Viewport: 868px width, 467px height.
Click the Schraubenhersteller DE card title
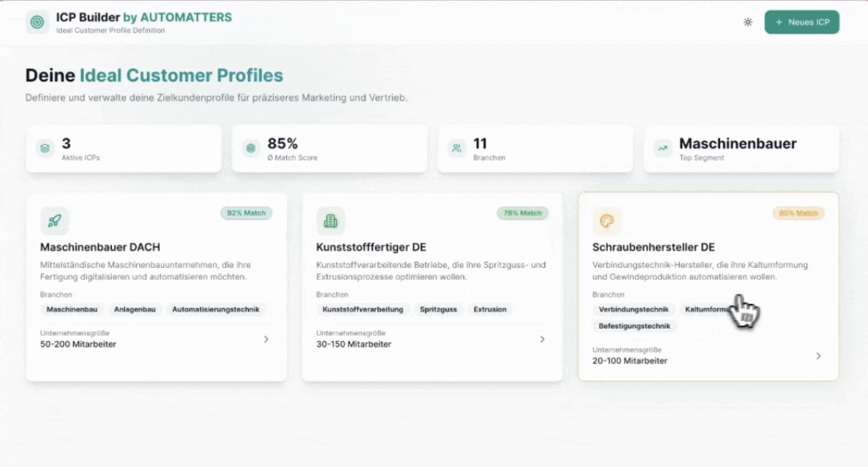coord(654,247)
